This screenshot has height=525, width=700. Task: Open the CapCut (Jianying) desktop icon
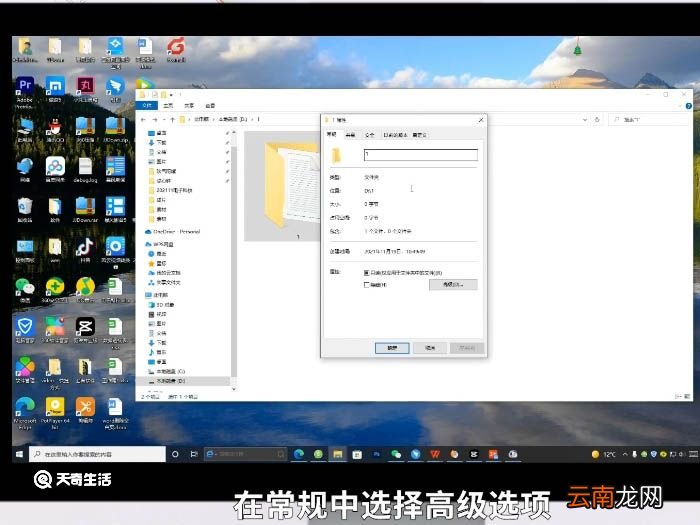pyautogui.click(x=85, y=329)
